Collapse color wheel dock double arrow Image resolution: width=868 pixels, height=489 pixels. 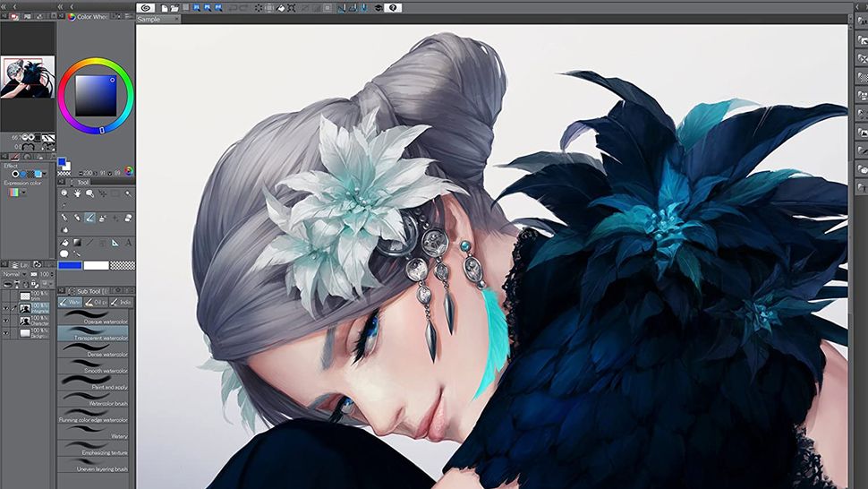click(61, 6)
